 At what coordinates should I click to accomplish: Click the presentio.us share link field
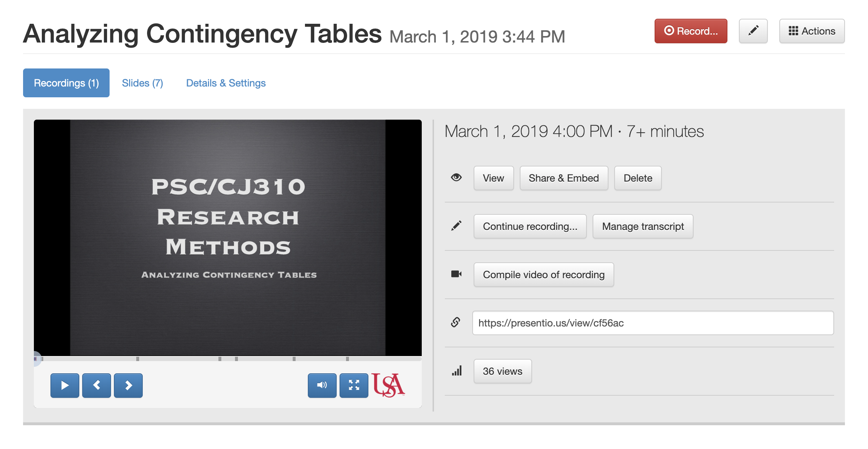[x=653, y=323]
